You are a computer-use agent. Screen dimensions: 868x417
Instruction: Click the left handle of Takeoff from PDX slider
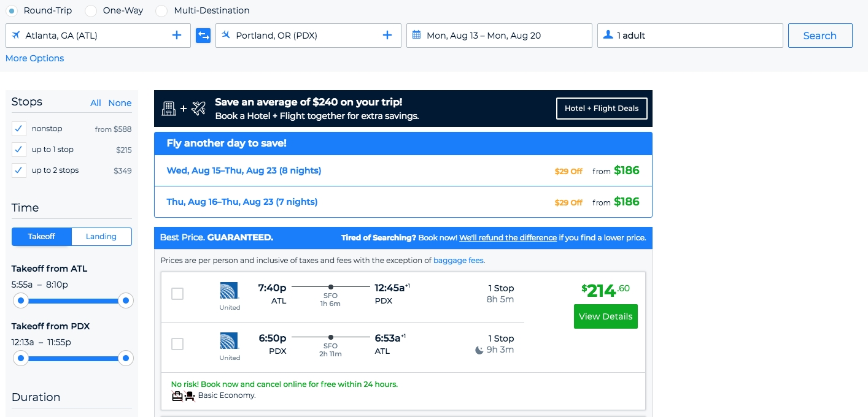[21, 358]
